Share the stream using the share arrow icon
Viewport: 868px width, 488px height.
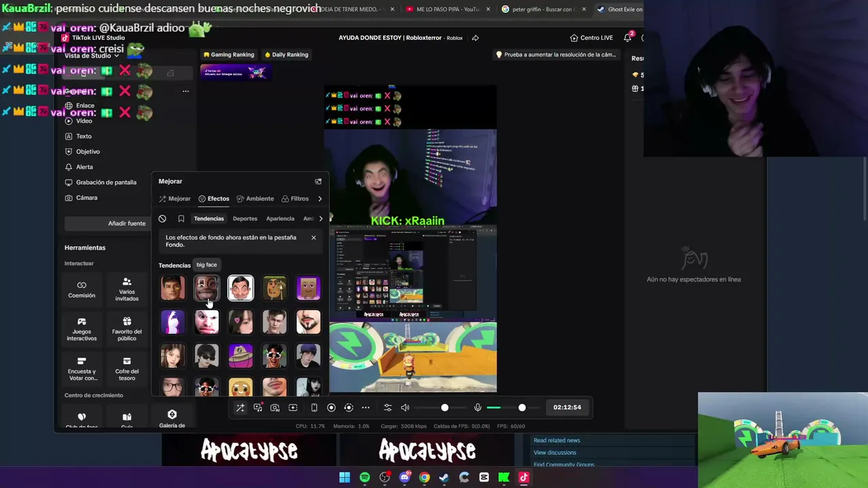coord(475,38)
